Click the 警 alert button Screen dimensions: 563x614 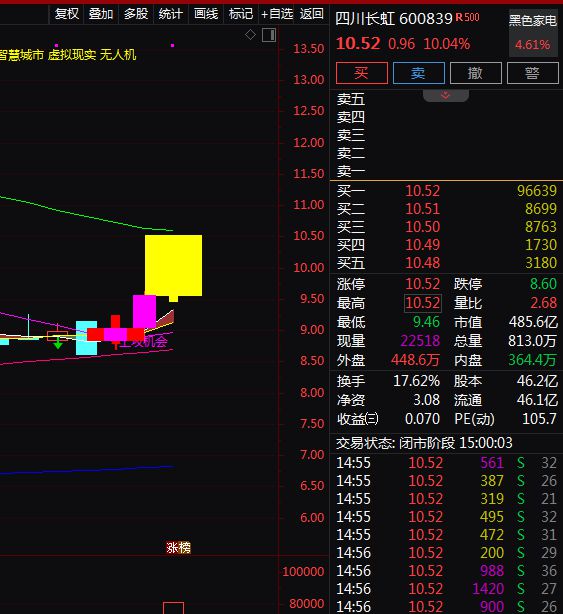click(532, 73)
